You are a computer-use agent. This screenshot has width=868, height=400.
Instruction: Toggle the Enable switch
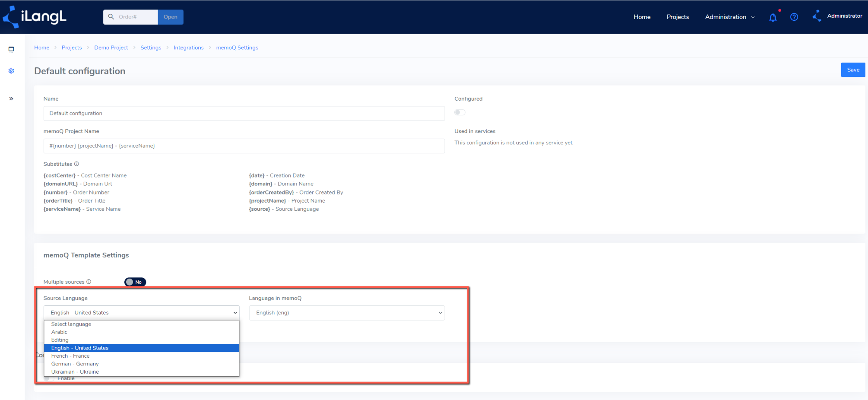point(49,378)
